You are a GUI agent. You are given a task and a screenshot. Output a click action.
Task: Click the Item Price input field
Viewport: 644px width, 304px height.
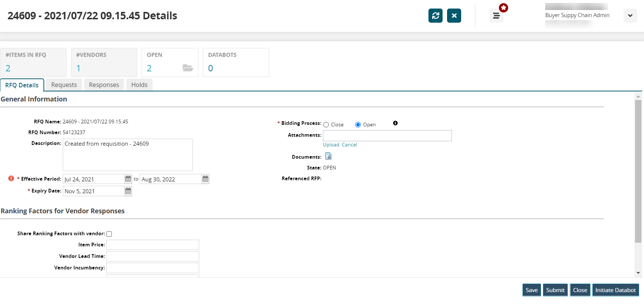tap(153, 245)
